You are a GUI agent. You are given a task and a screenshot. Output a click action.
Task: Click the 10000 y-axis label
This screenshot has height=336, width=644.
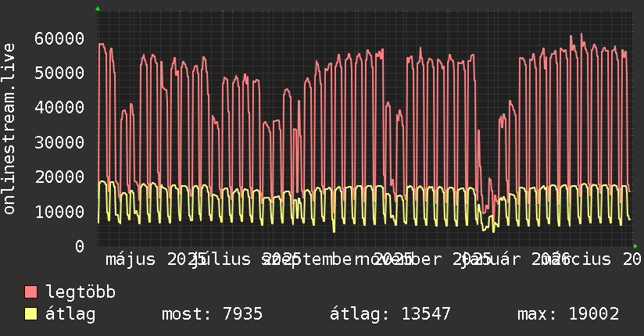point(59,212)
